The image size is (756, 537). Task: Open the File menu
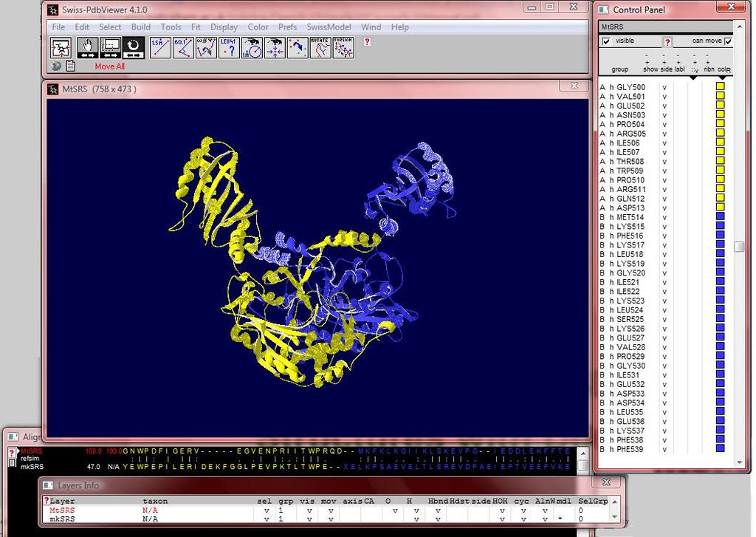point(58,27)
